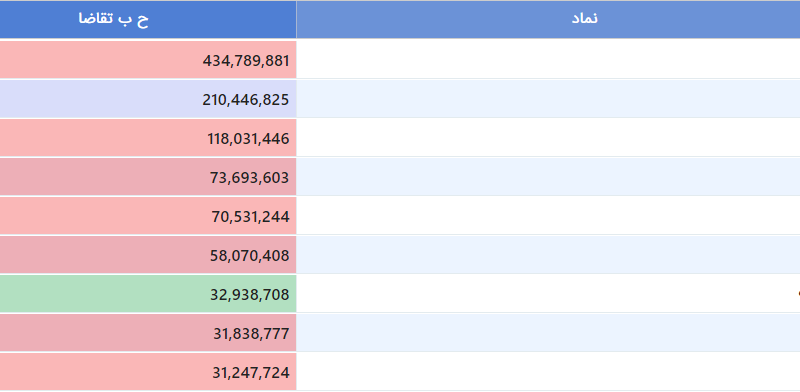Sort by the ح ب تقاضا column header
Viewport: 800px width, 392px height.
[x=148, y=19]
